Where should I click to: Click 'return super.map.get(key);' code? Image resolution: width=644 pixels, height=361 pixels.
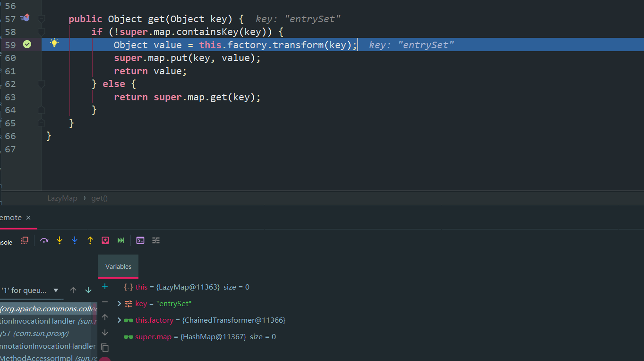tap(187, 97)
